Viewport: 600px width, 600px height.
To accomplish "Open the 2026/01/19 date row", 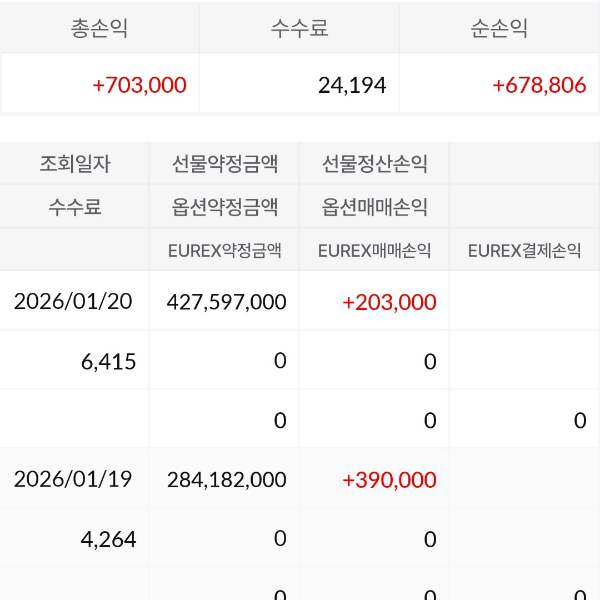I will tap(73, 479).
